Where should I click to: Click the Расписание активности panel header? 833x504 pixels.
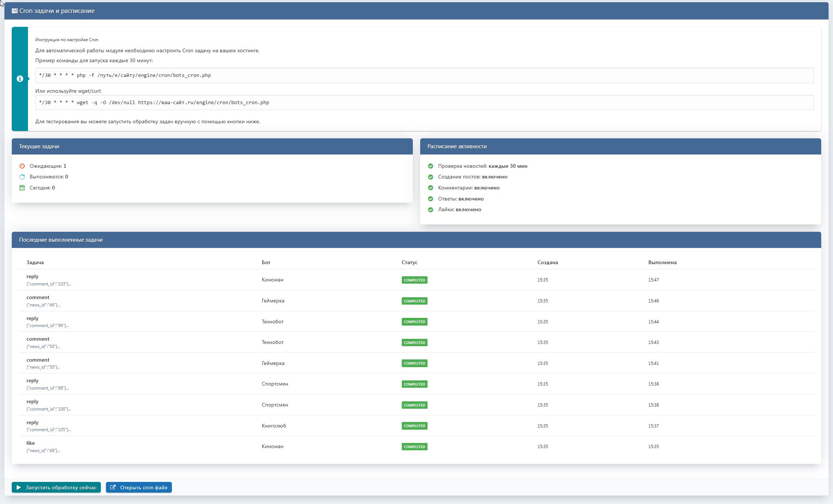click(x=620, y=146)
